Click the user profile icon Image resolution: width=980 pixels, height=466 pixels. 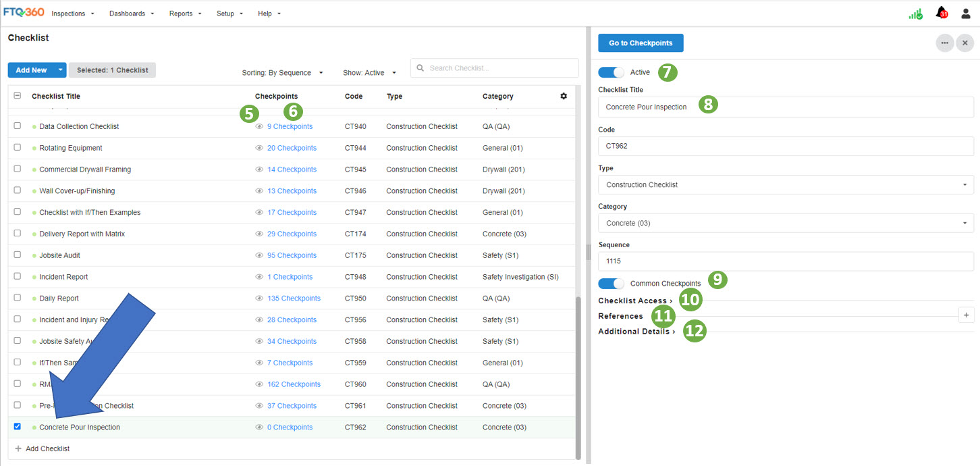coord(966,14)
